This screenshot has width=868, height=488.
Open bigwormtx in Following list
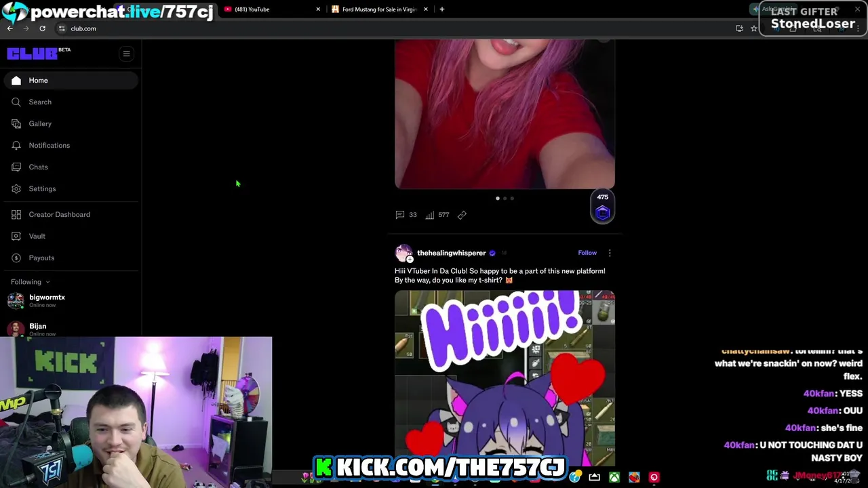pyautogui.click(x=47, y=297)
